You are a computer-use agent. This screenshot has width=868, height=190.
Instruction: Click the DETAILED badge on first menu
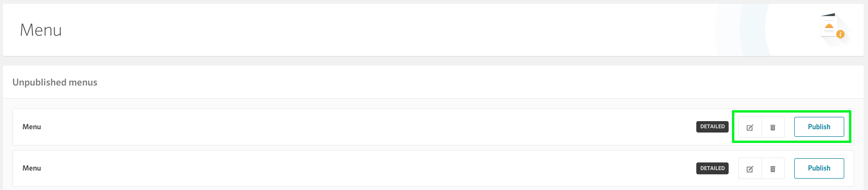[712, 127]
